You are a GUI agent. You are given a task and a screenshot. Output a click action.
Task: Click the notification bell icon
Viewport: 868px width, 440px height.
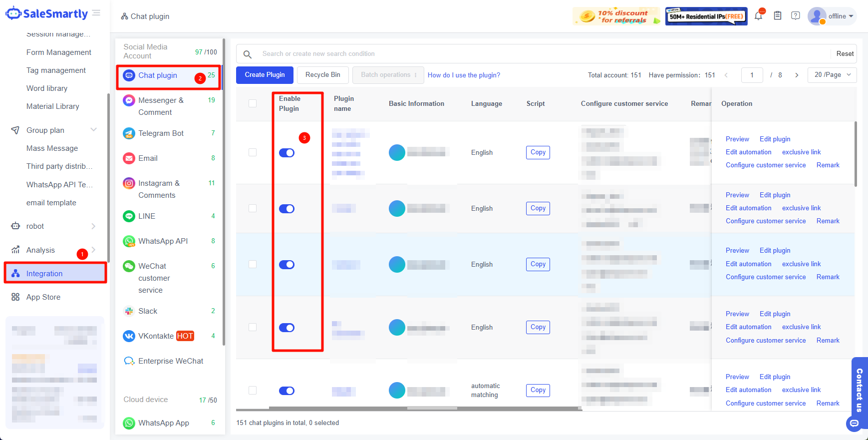(x=758, y=16)
